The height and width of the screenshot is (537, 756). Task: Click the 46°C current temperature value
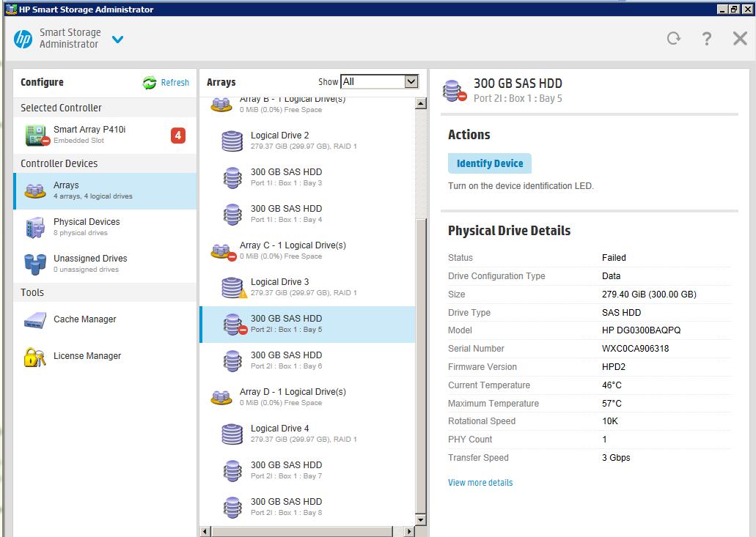[x=612, y=385]
